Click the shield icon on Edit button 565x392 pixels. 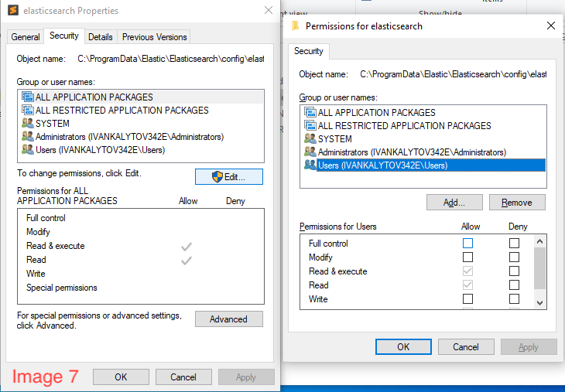point(217,177)
